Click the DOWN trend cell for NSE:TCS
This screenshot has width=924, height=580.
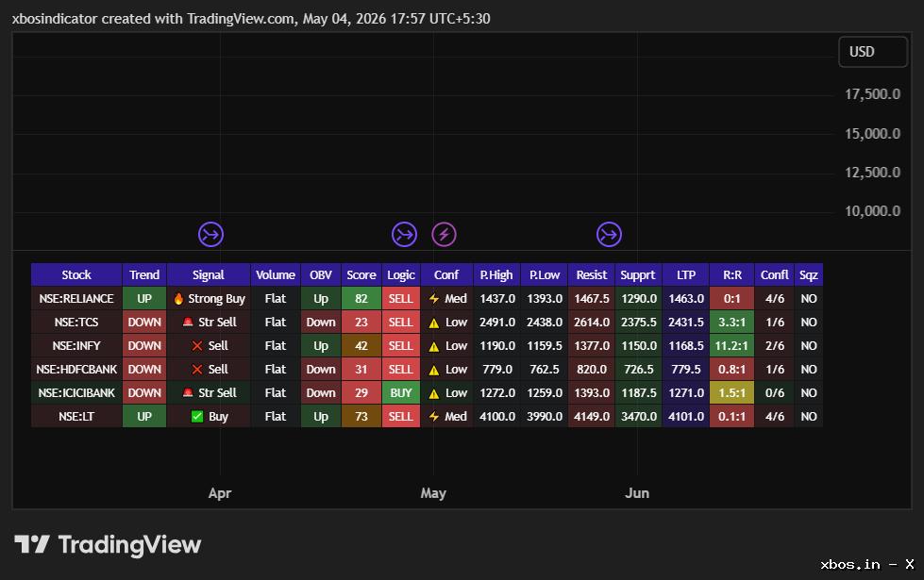coord(144,323)
